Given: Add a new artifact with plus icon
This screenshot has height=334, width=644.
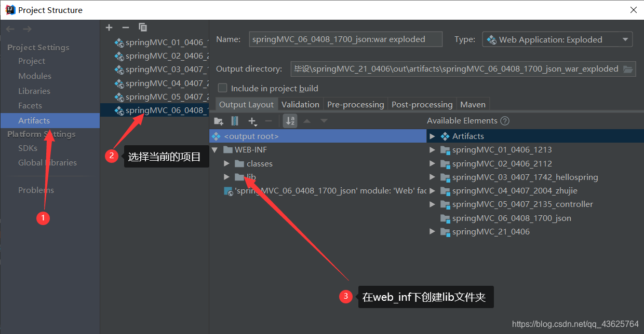Looking at the screenshot, I should coord(109,27).
